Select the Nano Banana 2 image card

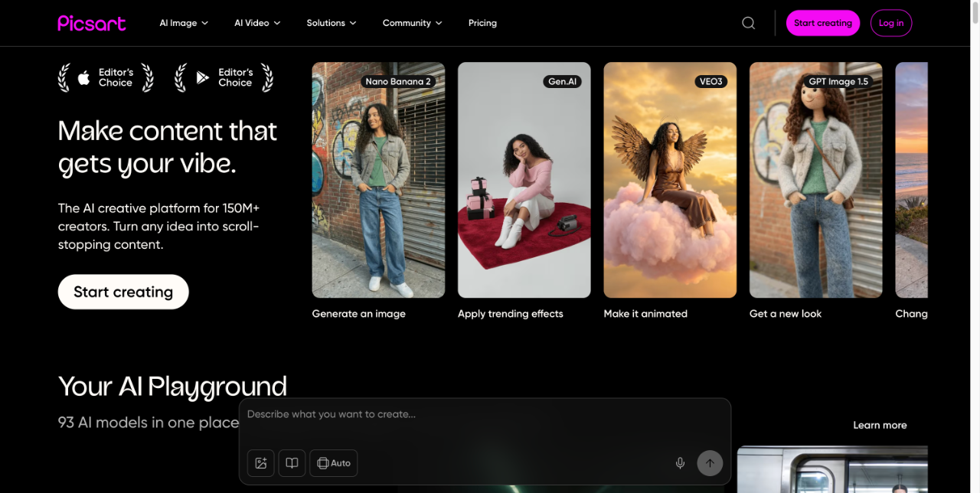point(378,180)
